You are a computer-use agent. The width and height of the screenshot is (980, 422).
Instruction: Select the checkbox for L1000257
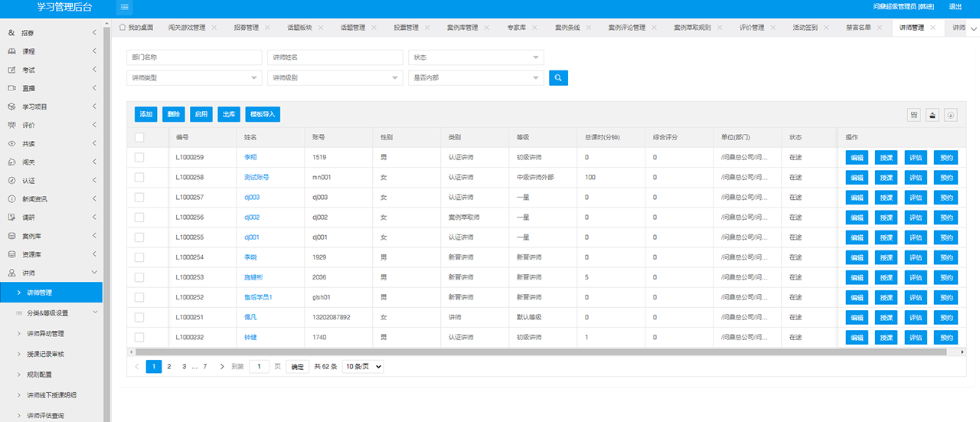click(x=139, y=197)
